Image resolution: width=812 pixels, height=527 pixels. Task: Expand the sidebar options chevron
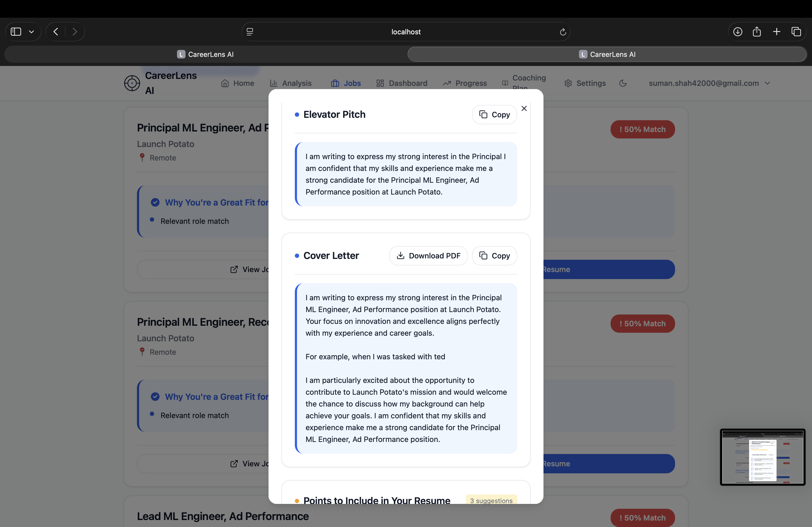(x=31, y=32)
